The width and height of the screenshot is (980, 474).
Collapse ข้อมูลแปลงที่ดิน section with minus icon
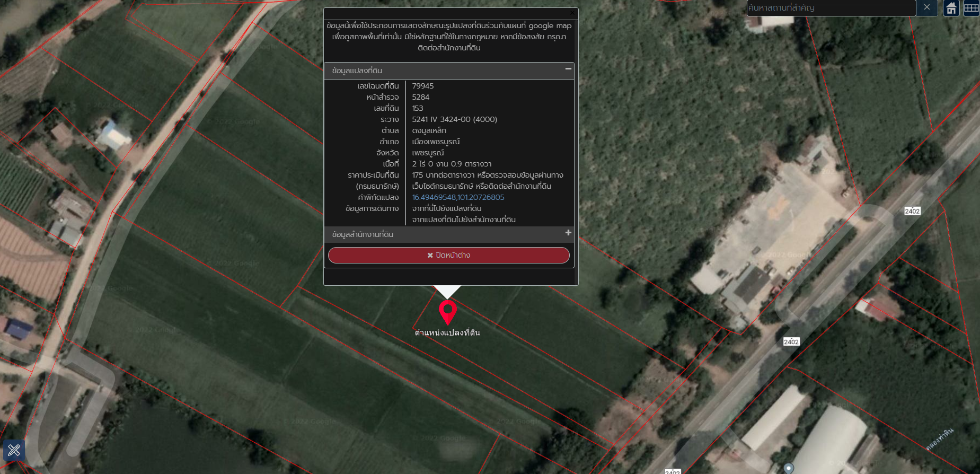(568, 69)
